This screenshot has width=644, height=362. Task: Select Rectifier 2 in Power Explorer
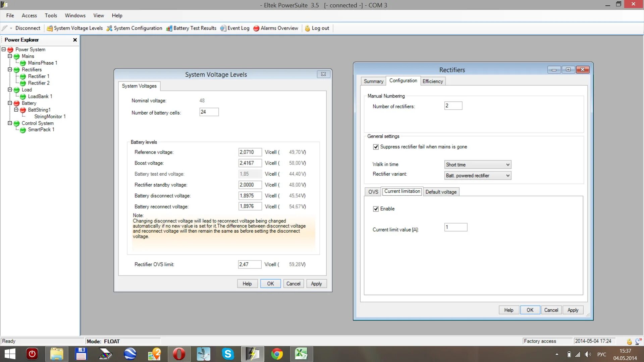click(x=39, y=83)
